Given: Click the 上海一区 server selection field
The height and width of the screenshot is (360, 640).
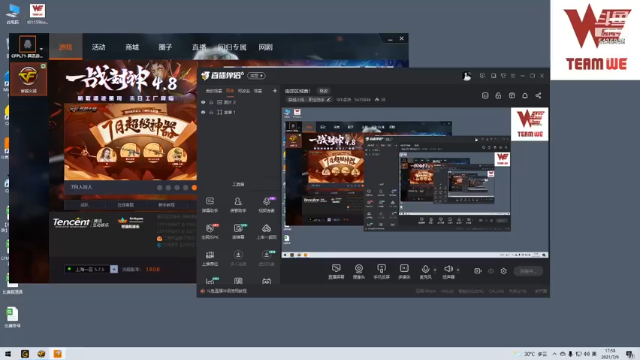Looking at the screenshot, I should pyautogui.click(x=87, y=269).
